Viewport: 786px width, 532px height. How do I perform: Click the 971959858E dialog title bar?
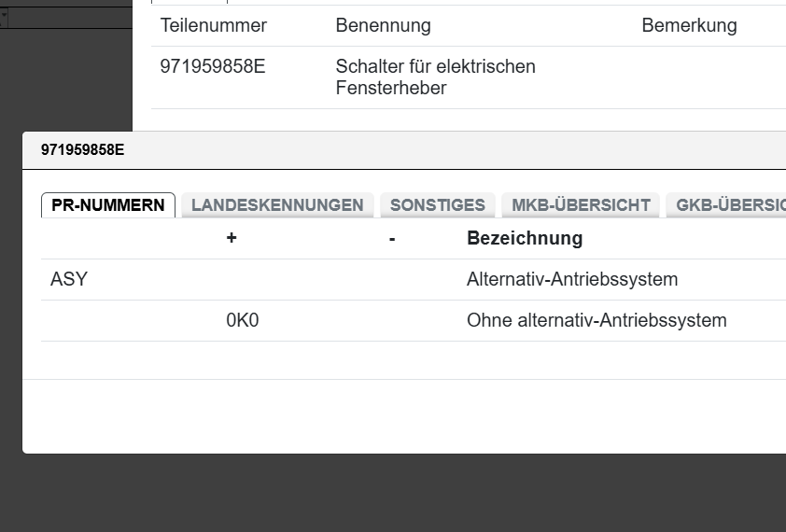pyautogui.click(x=373, y=149)
